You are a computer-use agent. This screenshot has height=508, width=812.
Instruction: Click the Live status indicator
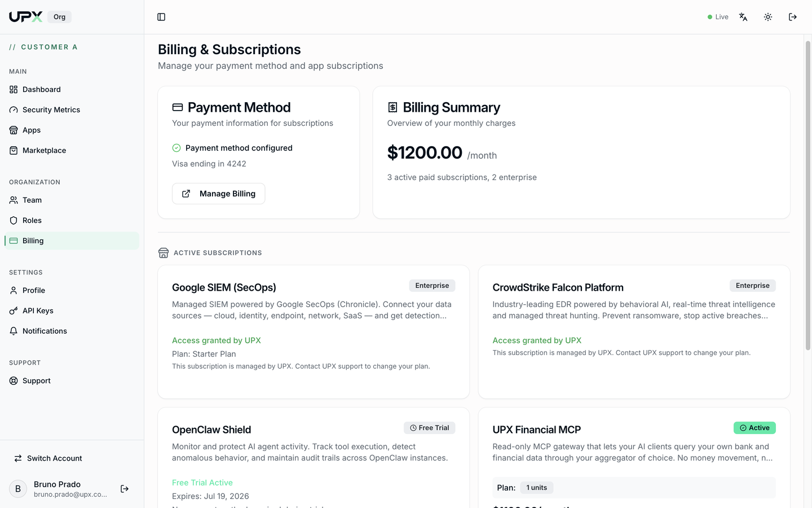718,17
